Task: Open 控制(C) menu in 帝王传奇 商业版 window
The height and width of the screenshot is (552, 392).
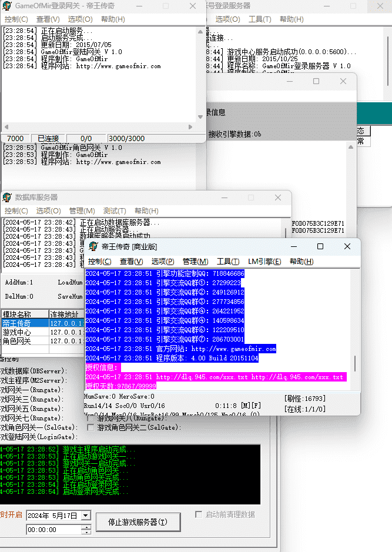Action: (99, 262)
